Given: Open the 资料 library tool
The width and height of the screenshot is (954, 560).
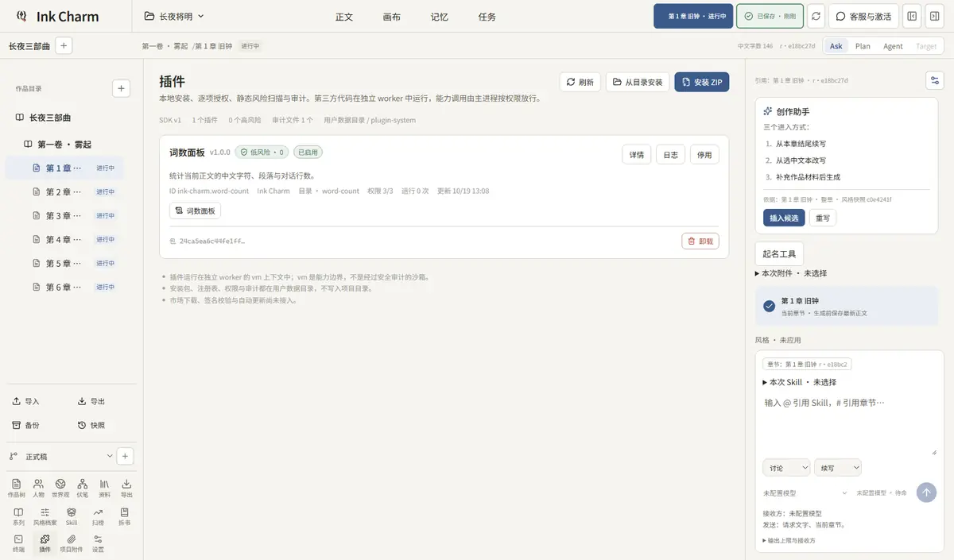Looking at the screenshot, I should click(x=104, y=488).
